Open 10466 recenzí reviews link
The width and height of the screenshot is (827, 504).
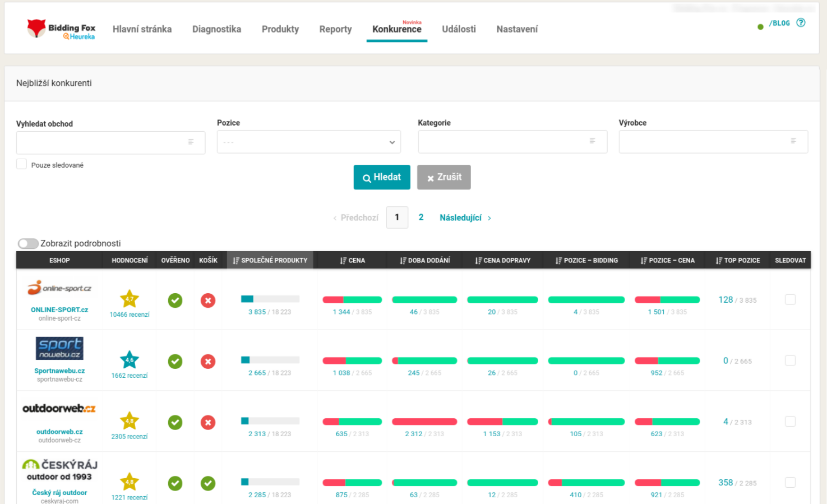130,315
